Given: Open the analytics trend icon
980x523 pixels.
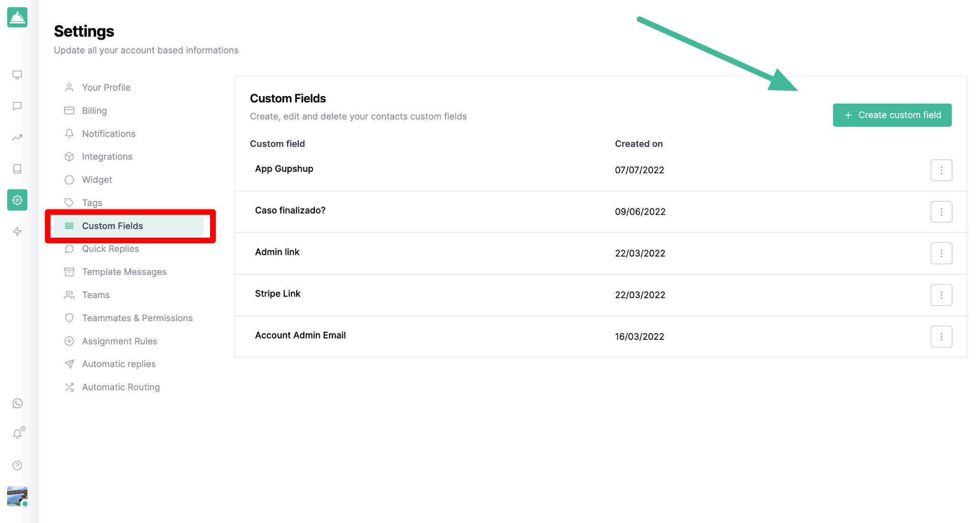Looking at the screenshot, I should (17, 138).
